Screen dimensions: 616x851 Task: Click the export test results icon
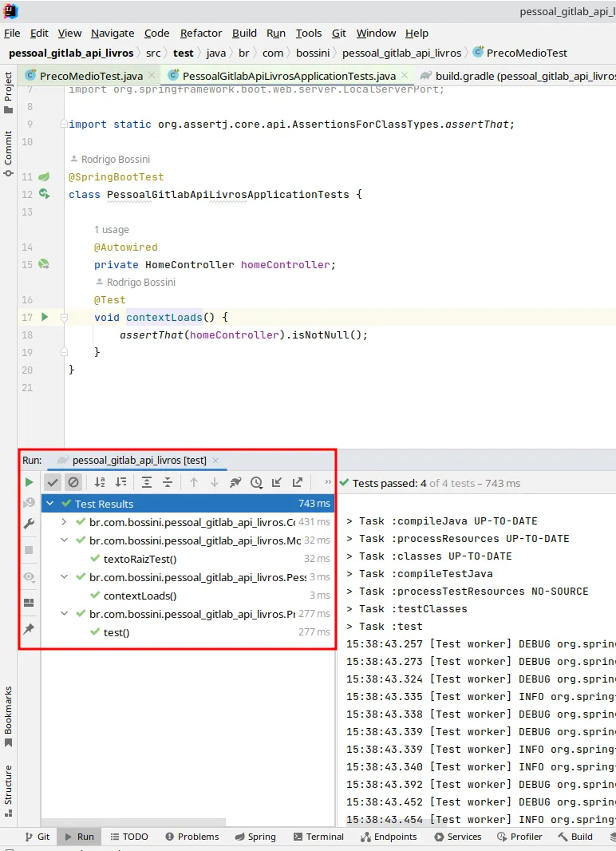[x=297, y=482]
